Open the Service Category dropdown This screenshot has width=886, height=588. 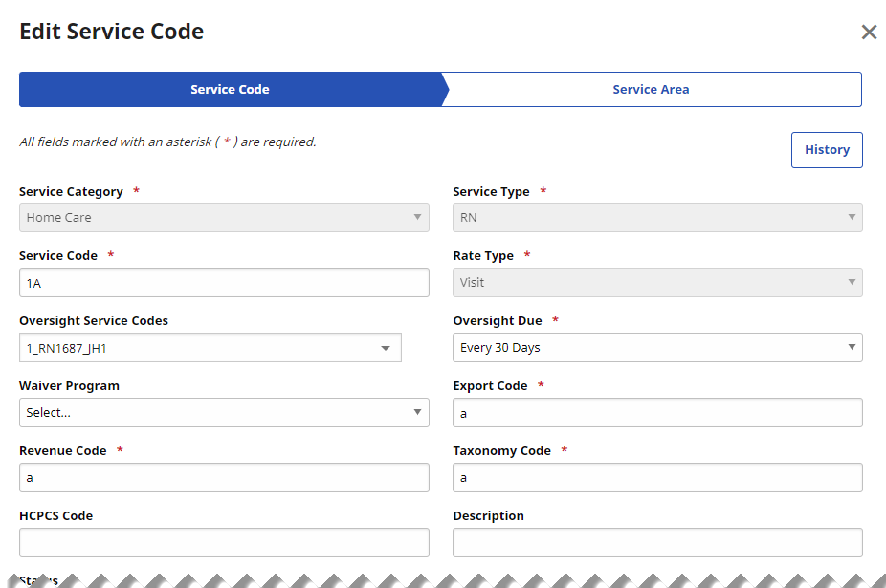(x=224, y=217)
